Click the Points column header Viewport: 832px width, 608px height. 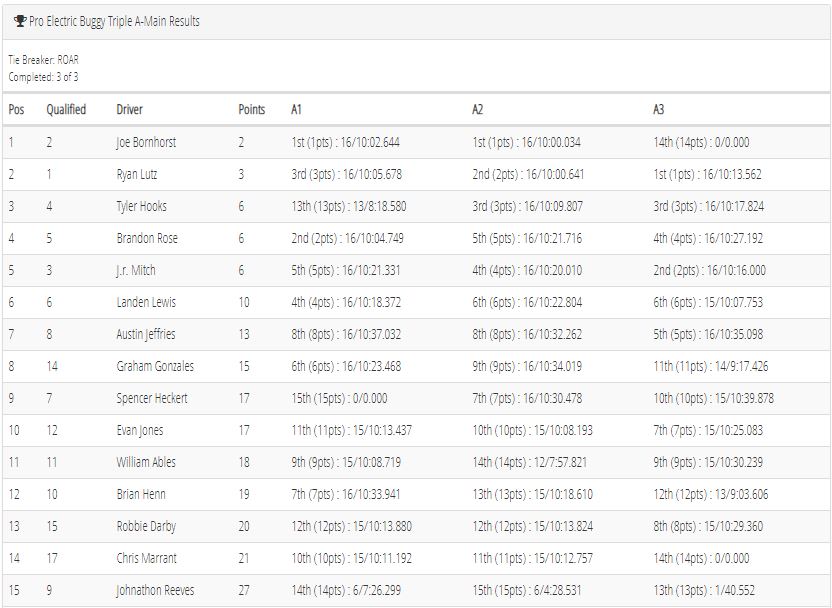tap(252, 109)
